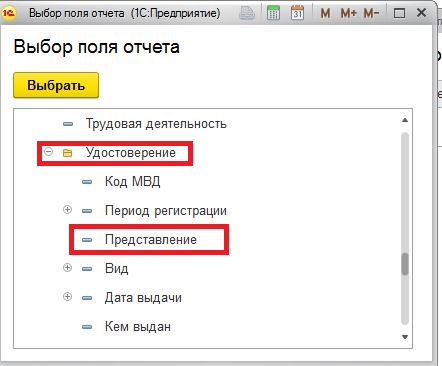Click the yellow Выбрать button

56,85
